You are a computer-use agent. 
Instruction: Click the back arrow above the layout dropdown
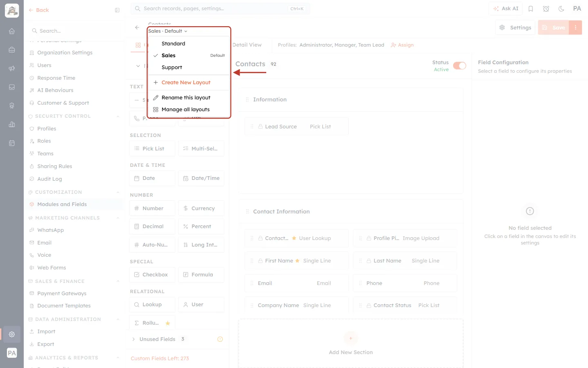coord(137,27)
